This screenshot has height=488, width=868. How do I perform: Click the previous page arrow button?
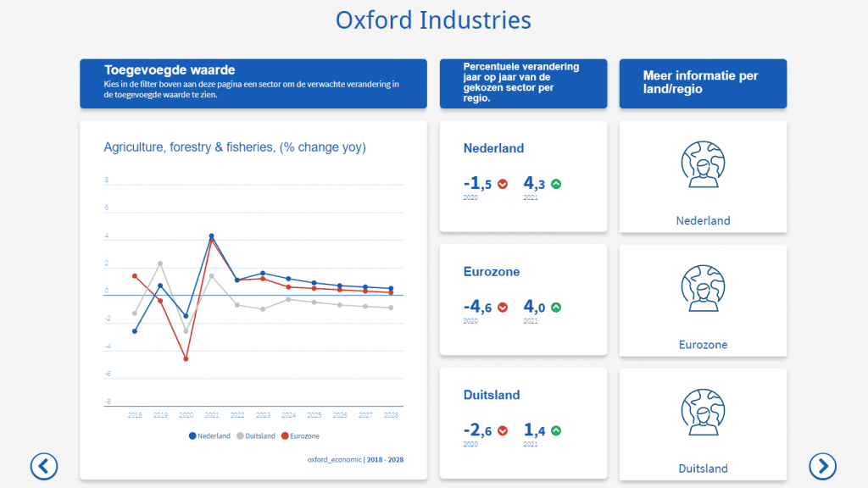click(44, 465)
